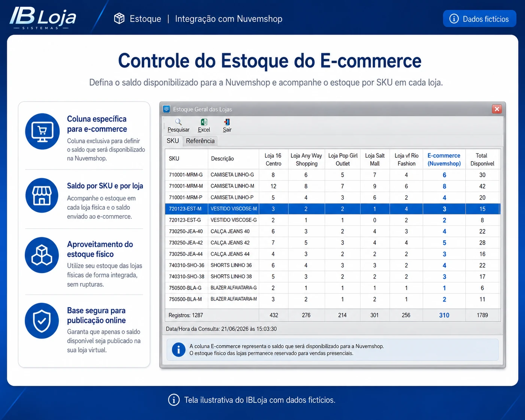Click the Pesquisar magnifier icon
This screenshot has height=420, width=525.
(x=178, y=122)
